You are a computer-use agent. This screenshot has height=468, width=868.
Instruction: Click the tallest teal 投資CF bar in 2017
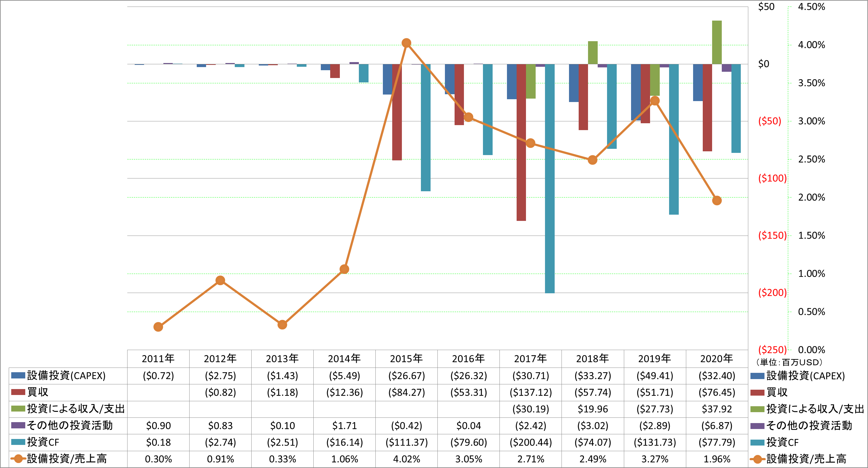click(x=550, y=178)
